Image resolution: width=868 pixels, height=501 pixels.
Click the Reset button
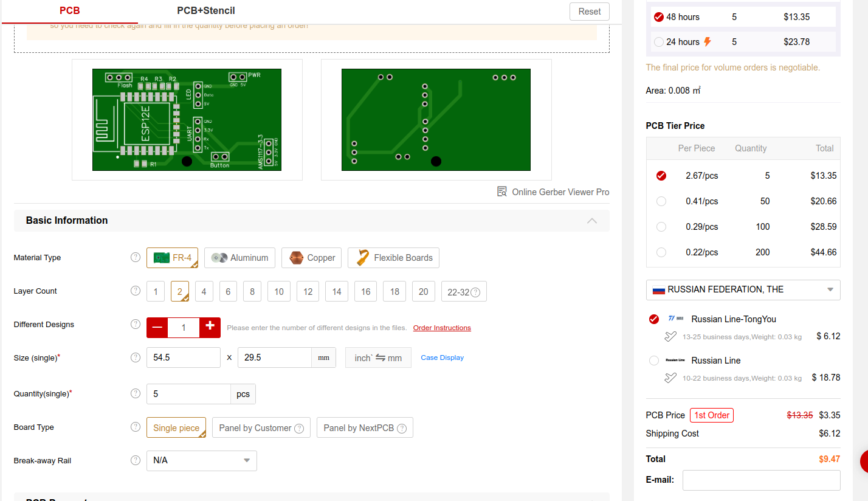pos(590,12)
